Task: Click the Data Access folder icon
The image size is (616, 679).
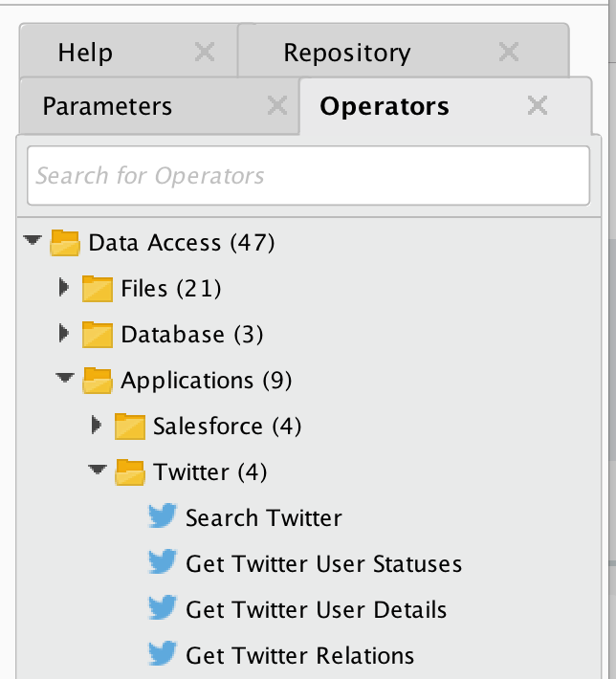Action: tap(65, 243)
